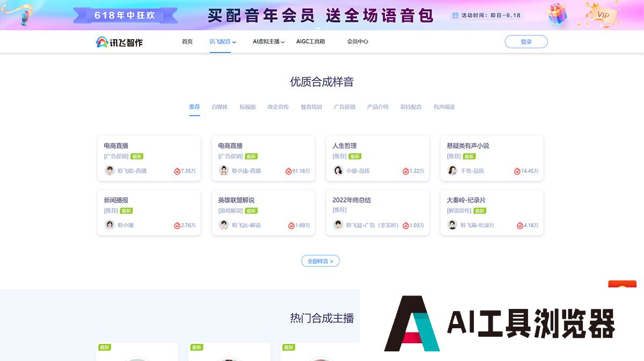Click the 最新 badge on 英雄联盟解说 card
This screenshot has height=361, width=644.
(x=251, y=211)
